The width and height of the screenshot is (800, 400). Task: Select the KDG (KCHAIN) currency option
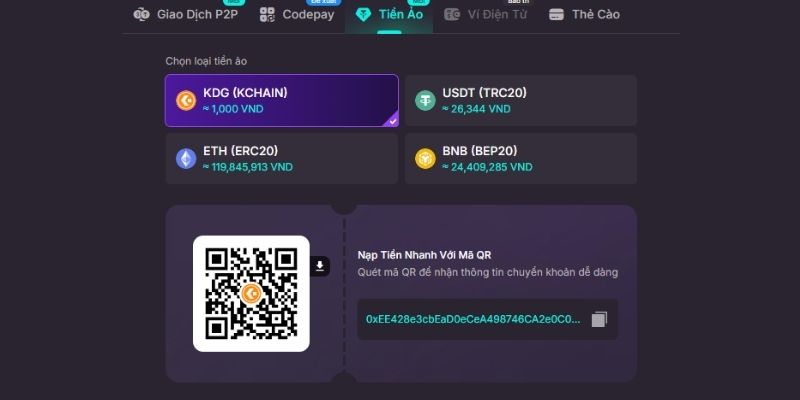tap(282, 101)
